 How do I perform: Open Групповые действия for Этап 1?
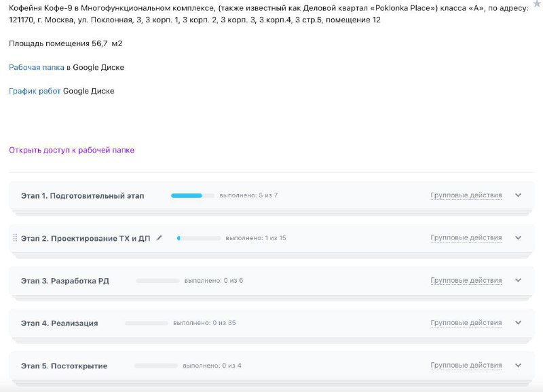(x=466, y=195)
